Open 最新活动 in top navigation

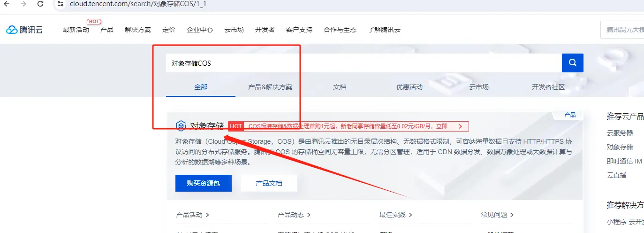(x=76, y=30)
